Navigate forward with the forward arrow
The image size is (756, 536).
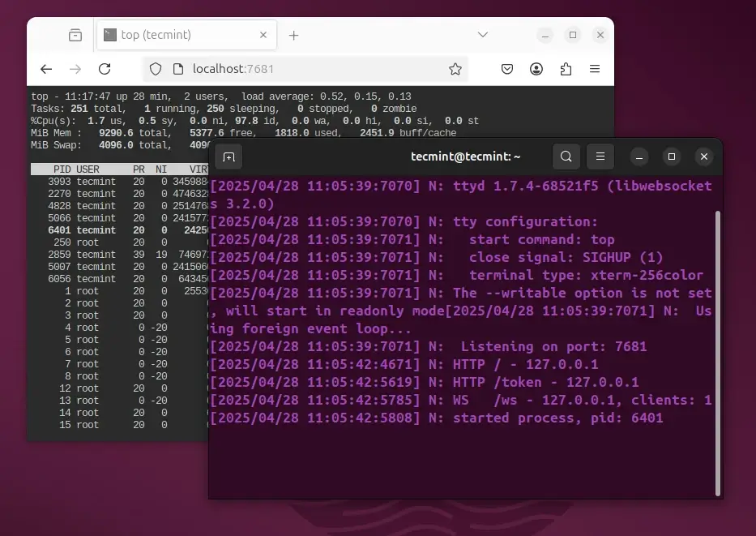[75, 69]
